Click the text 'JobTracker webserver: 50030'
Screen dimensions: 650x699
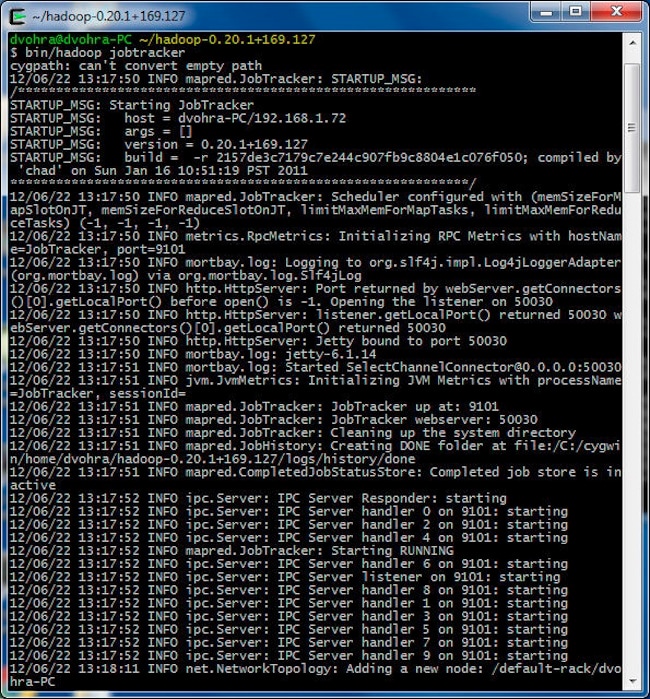(x=434, y=420)
